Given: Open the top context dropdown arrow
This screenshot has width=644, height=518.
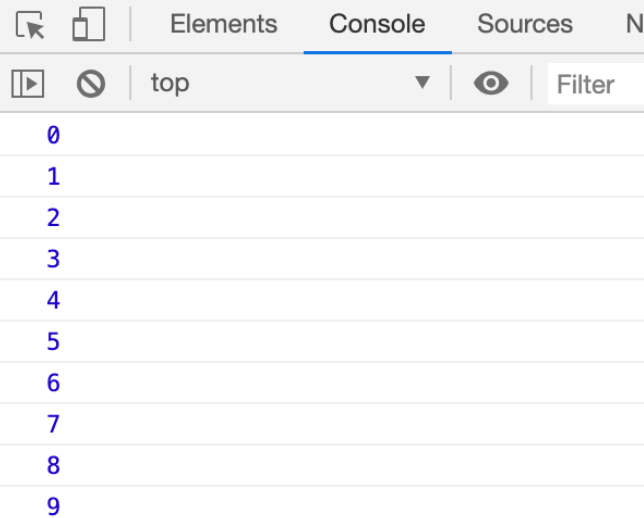Looking at the screenshot, I should 422,82.
